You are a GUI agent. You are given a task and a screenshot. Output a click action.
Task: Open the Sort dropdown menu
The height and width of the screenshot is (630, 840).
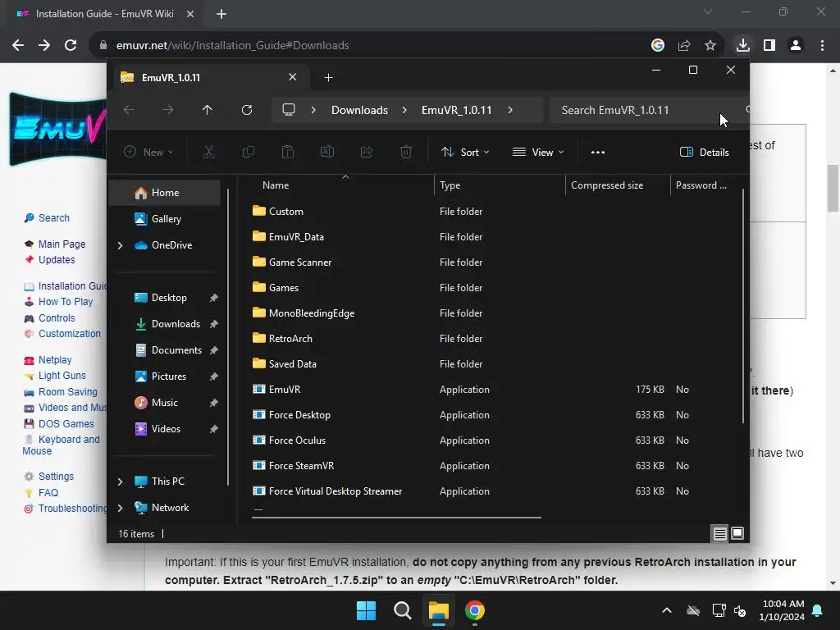click(x=465, y=152)
